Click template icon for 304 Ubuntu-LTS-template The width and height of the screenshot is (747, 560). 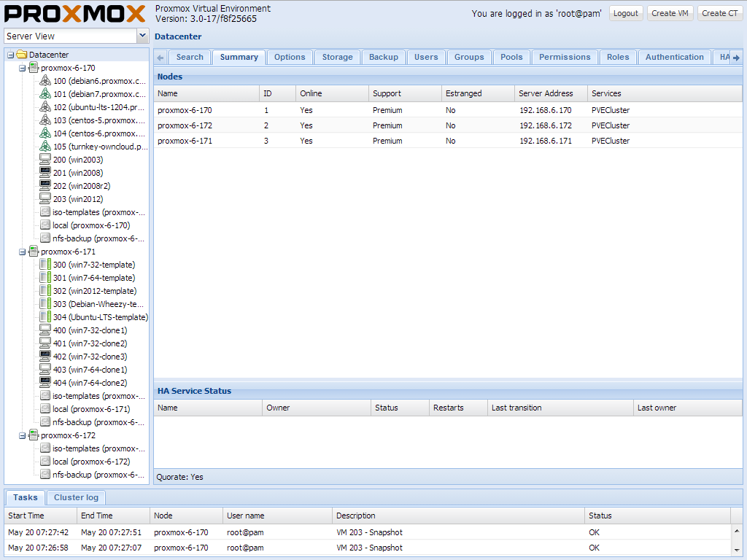(45, 316)
